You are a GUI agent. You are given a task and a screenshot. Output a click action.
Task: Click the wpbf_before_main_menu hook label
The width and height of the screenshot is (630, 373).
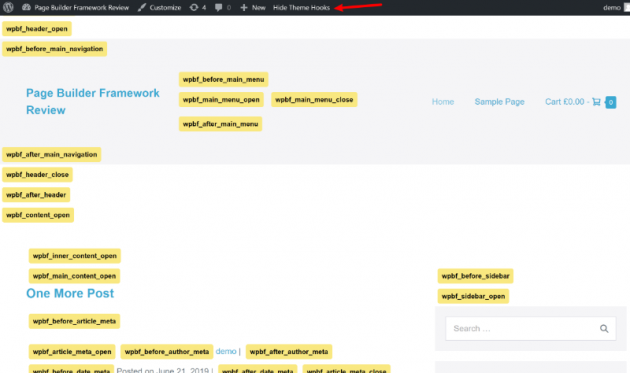coord(223,79)
